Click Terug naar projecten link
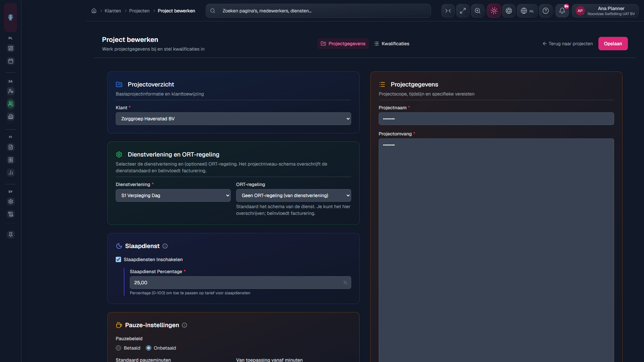Viewport: 644px width, 362px height. tap(568, 44)
